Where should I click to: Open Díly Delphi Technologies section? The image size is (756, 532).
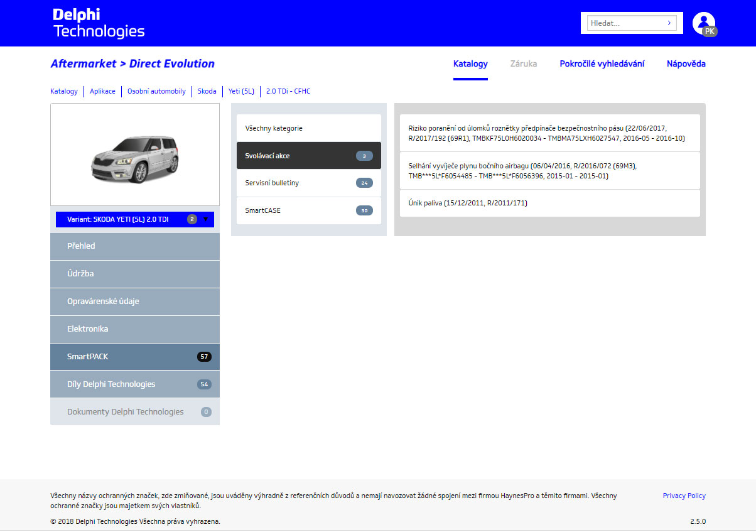[135, 384]
